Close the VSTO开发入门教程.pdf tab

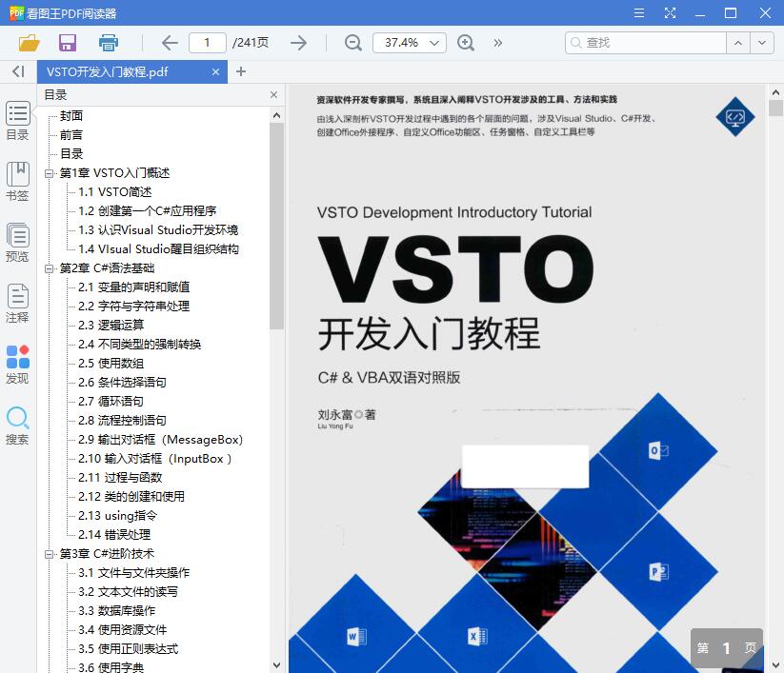[215, 72]
